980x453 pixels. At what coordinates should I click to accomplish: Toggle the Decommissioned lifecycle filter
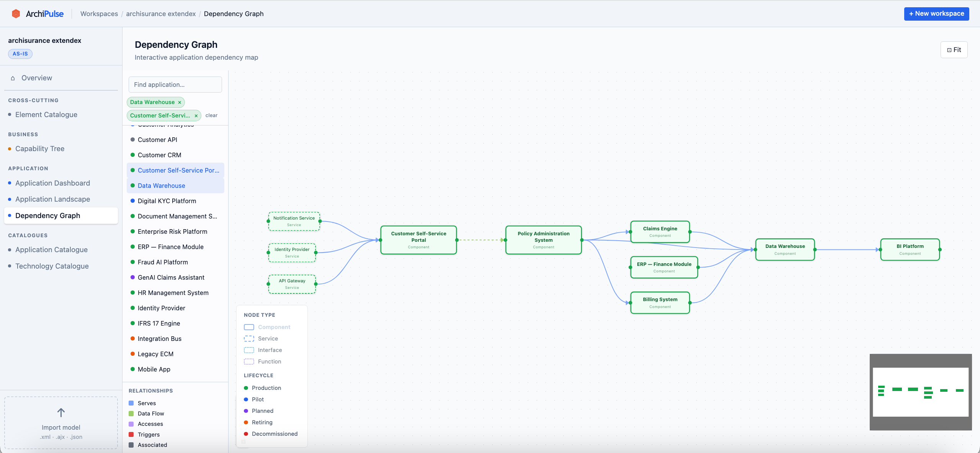[246, 434]
